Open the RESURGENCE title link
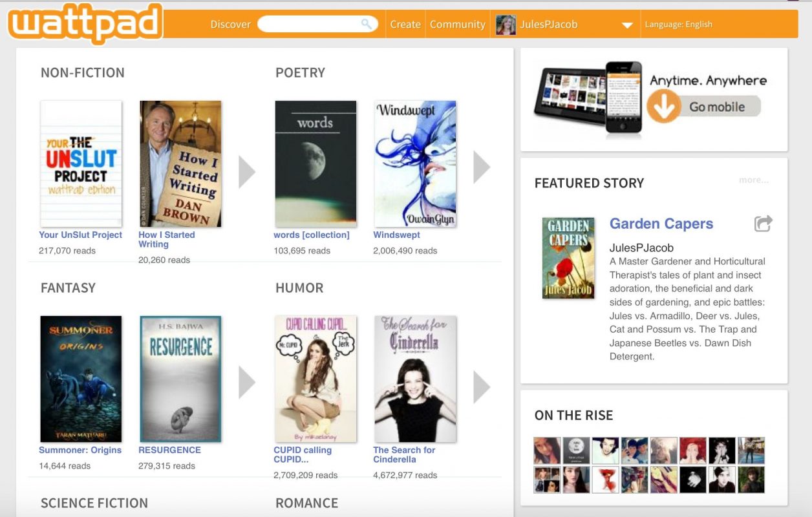The width and height of the screenshot is (812, 517). click(169, 450)
